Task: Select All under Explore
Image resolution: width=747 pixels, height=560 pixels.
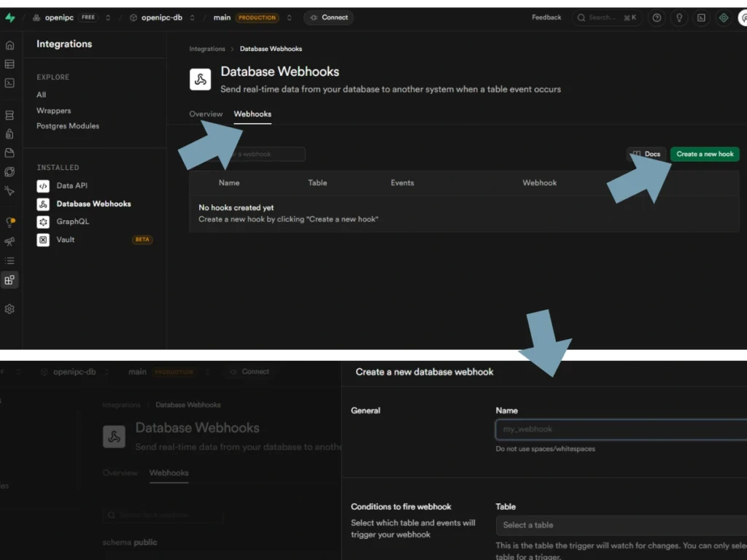Action: pos(42,95)
